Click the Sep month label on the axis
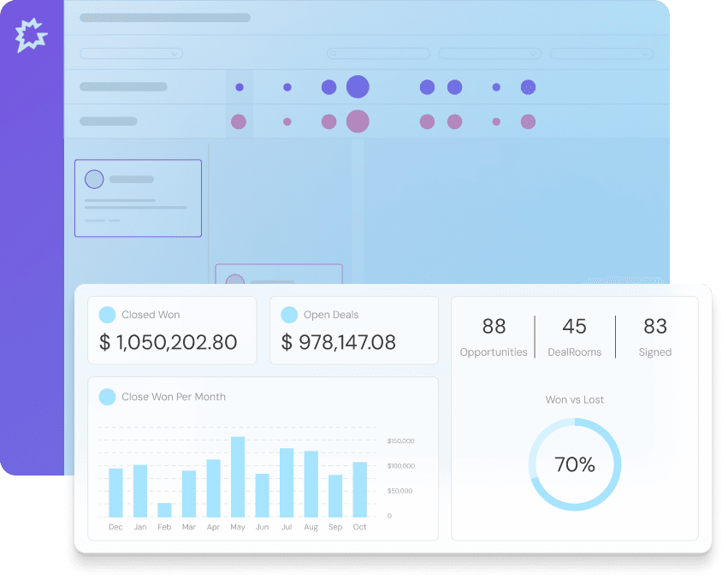Screen dimensions: 728x579 point(335,527)
